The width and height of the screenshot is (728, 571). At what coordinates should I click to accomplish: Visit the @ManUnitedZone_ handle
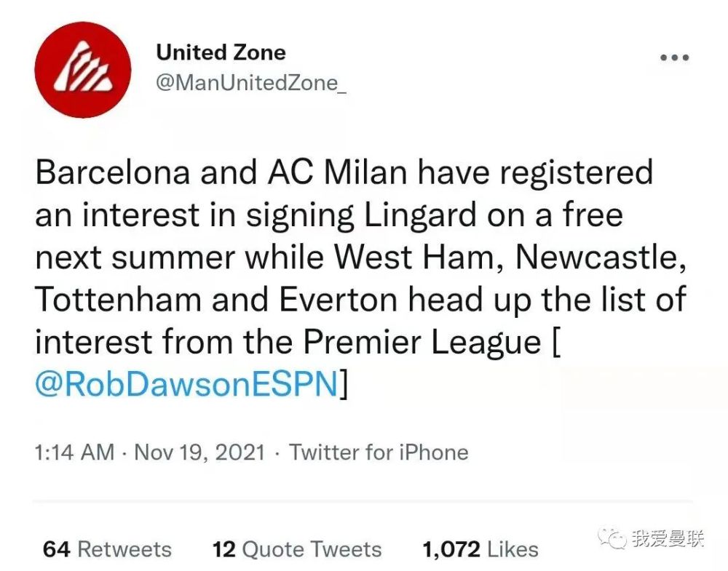(250, 83)
